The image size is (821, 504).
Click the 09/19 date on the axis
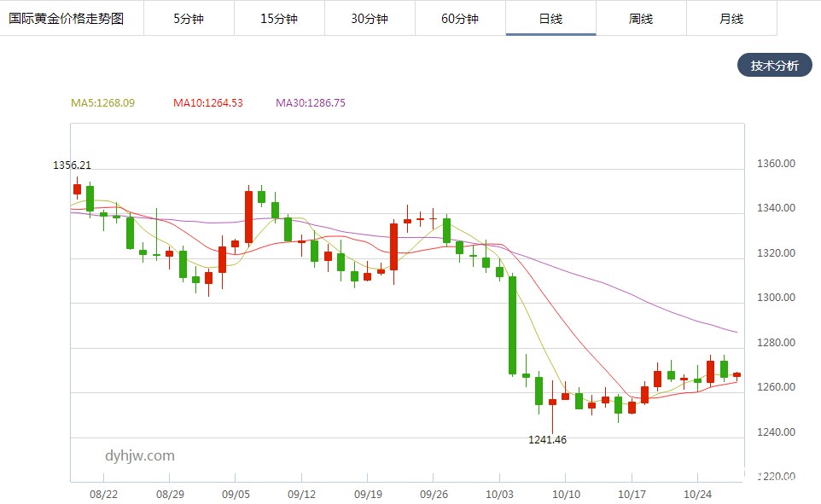click(x=368, y=494)
